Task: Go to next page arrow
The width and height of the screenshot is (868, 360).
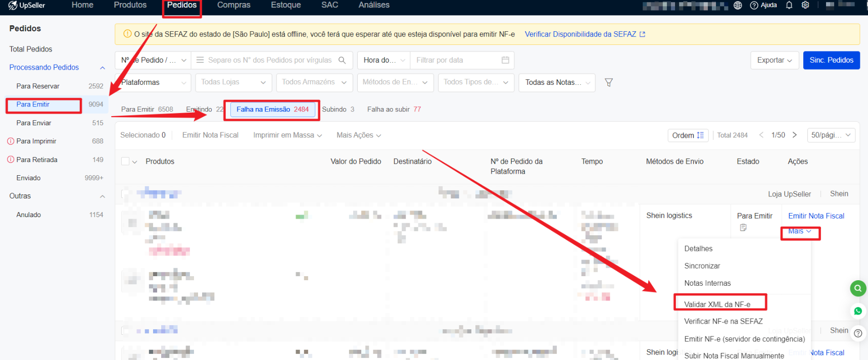Action: [x=795, y=135]
